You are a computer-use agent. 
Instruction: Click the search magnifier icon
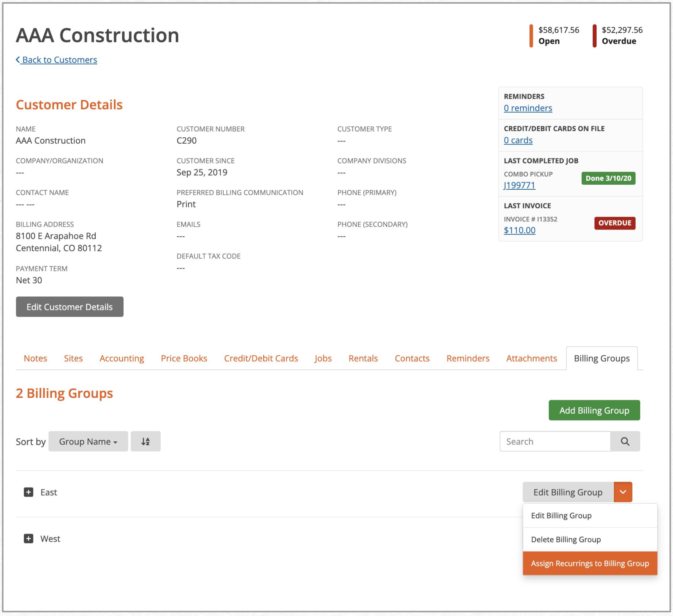click(626, 441)
